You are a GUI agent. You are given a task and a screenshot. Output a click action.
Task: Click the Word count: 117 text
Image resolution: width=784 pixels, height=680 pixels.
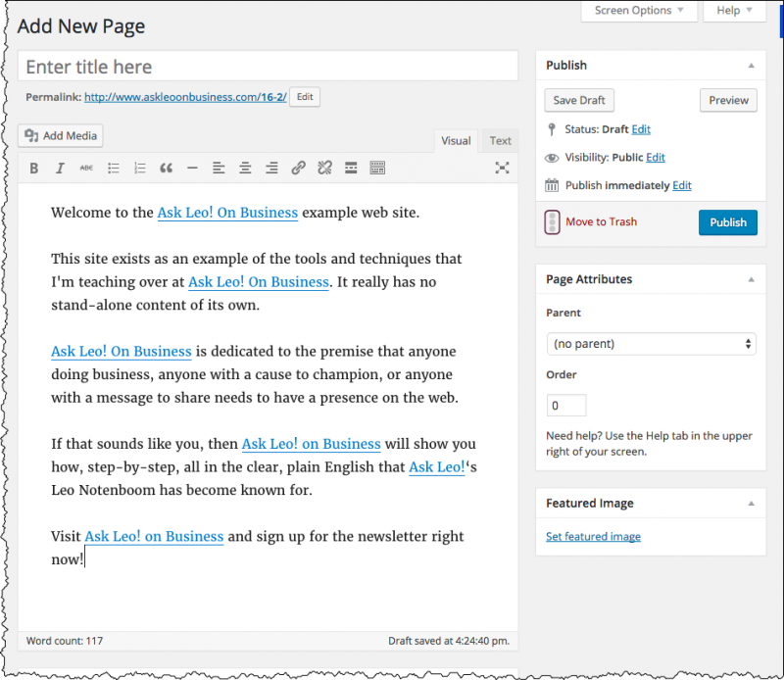[x=65, y=641]
